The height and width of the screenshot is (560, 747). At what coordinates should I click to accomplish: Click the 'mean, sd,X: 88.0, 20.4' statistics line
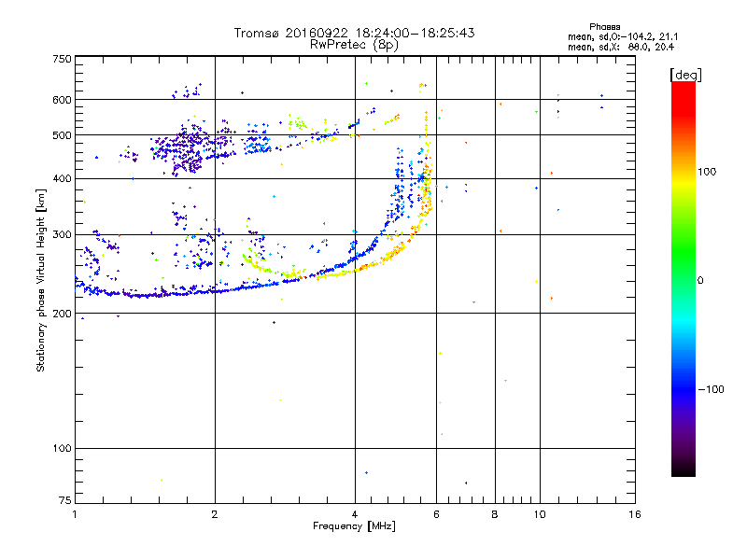621,48
